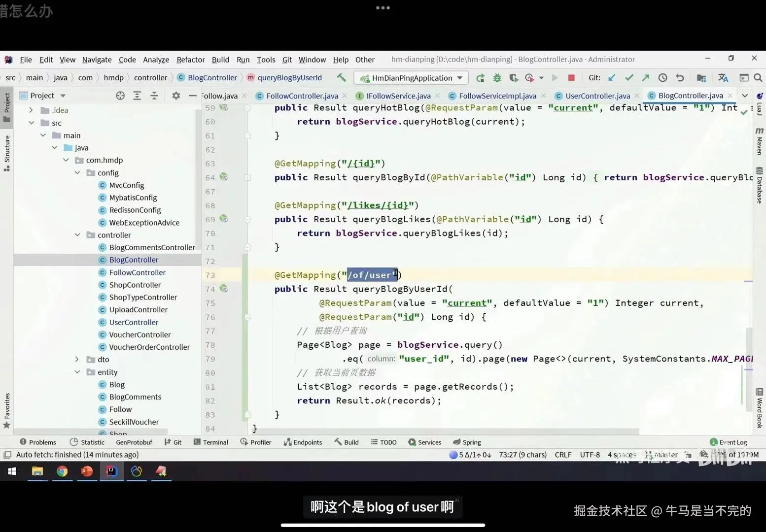
Task: Click Git Commit checkmark icon
Action: [x=629, y=78]
